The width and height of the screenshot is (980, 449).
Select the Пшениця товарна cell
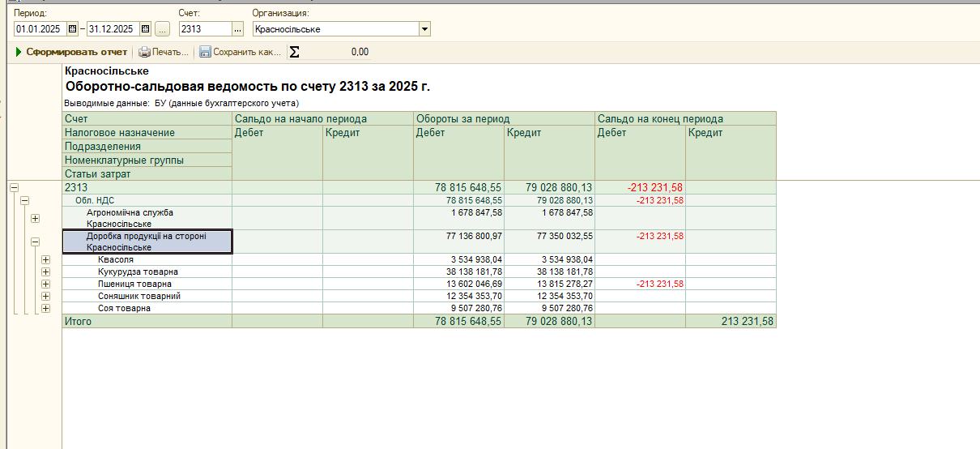[147, 284]
